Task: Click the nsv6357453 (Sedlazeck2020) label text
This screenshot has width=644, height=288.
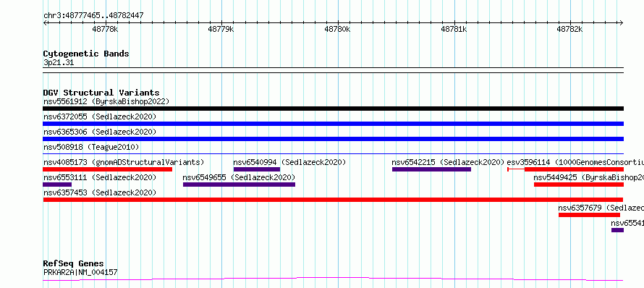Action: pos(100,192)
